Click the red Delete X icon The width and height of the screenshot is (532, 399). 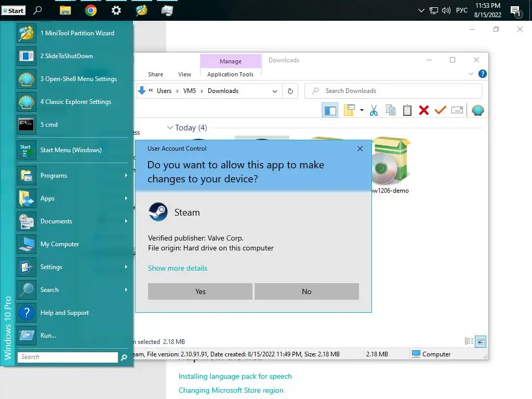(x=424, y=110)
